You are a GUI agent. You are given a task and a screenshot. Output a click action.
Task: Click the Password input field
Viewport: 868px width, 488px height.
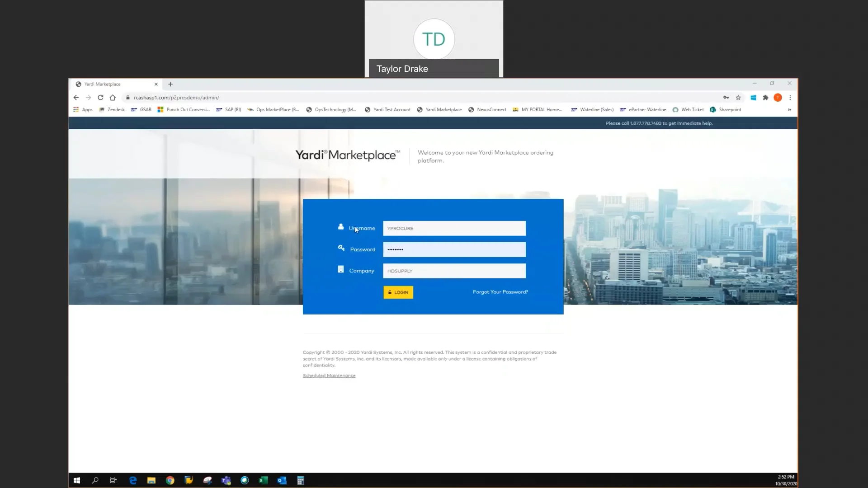tap(454, 249)
